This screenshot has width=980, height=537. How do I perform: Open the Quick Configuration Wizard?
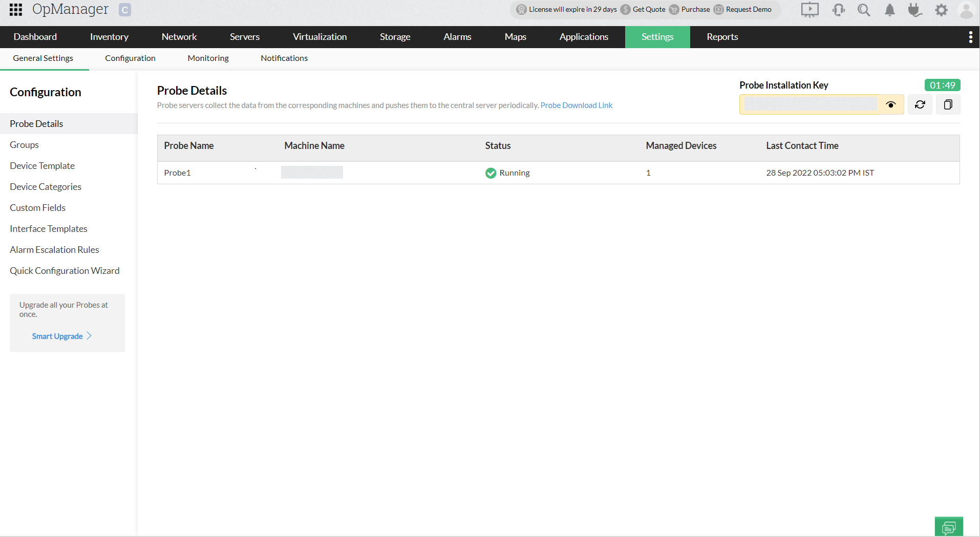(65, 270)
